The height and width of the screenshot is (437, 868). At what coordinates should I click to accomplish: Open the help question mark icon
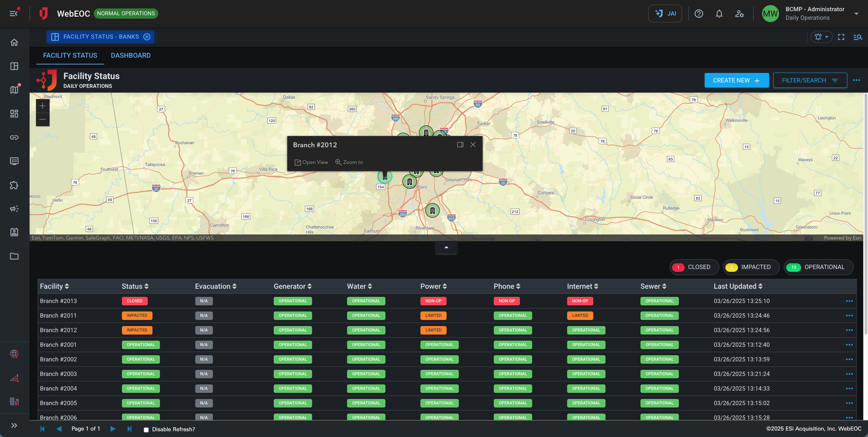pyautogui.click(x=699, y=14)
